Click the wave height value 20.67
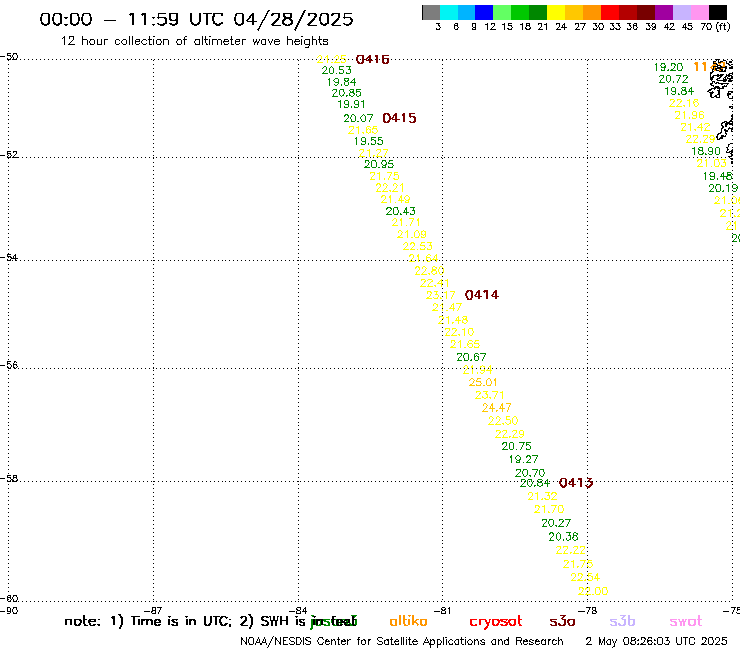This screenshot has height=650, width=740. click(471, 357)
